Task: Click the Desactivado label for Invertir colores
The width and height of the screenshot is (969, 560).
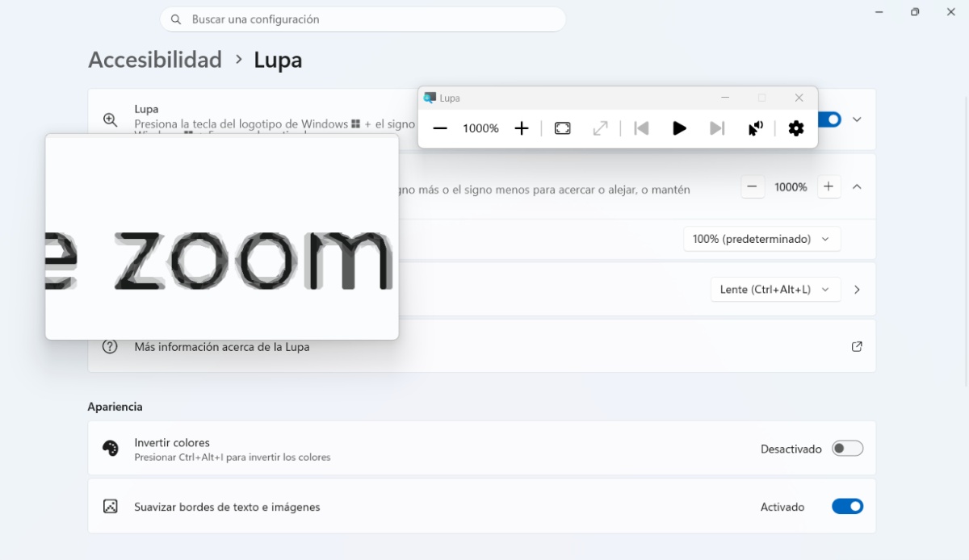Action: [x=791, y=449]
